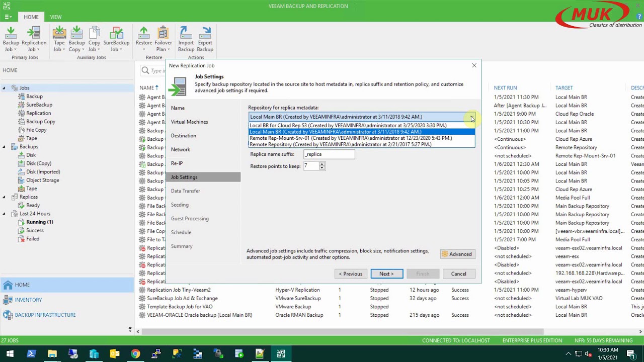Select Running (1) under Last 24 Hours
This screenshot has width=644, height=362.
click(x=40, y=222)
